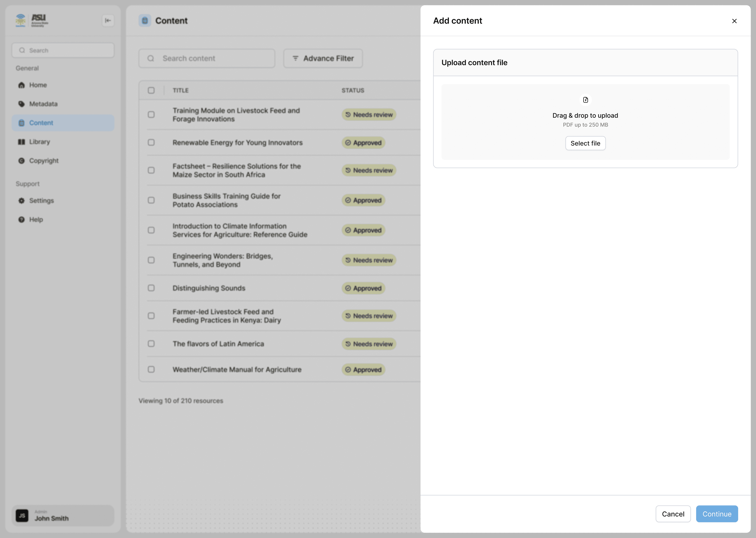Click the Search content input field
The width and height of the screenshot is (756, 538).
pos(212,58)
